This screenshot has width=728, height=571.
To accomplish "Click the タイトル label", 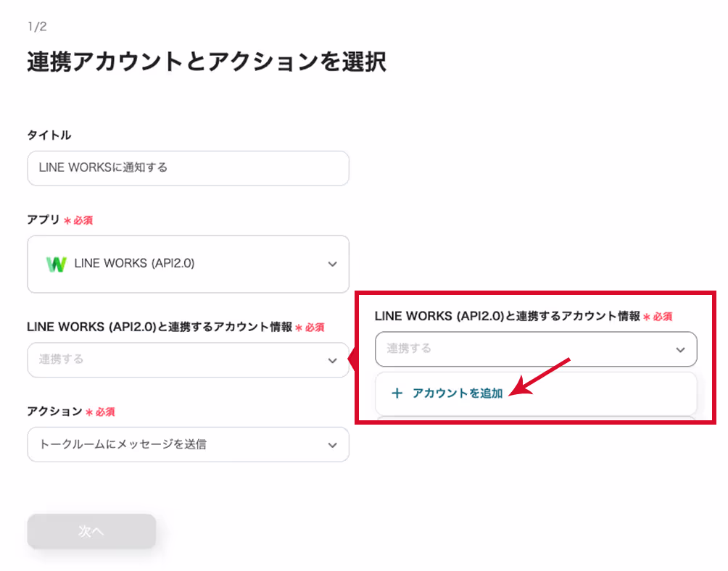I will tap(49, 135).
